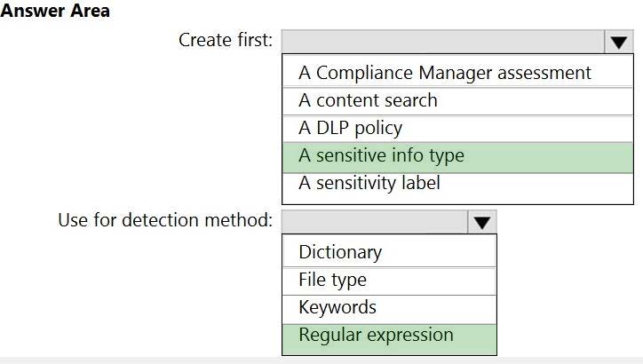
Task: Click the detection method dropdown arrow
Action: tap(482, 222)
